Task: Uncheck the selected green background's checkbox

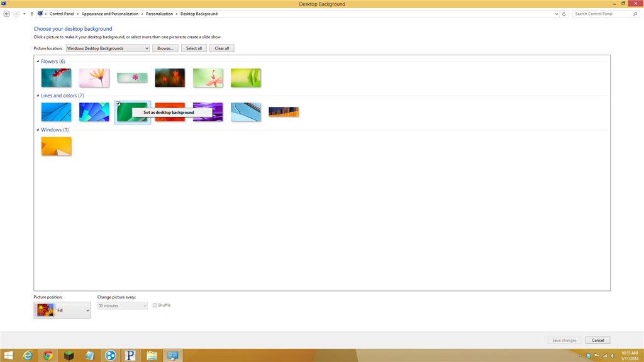Action: [x=119, y=102]
